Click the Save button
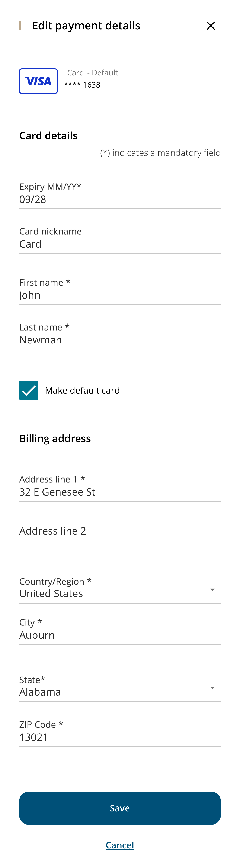240x868 pixels. point(120,808)
